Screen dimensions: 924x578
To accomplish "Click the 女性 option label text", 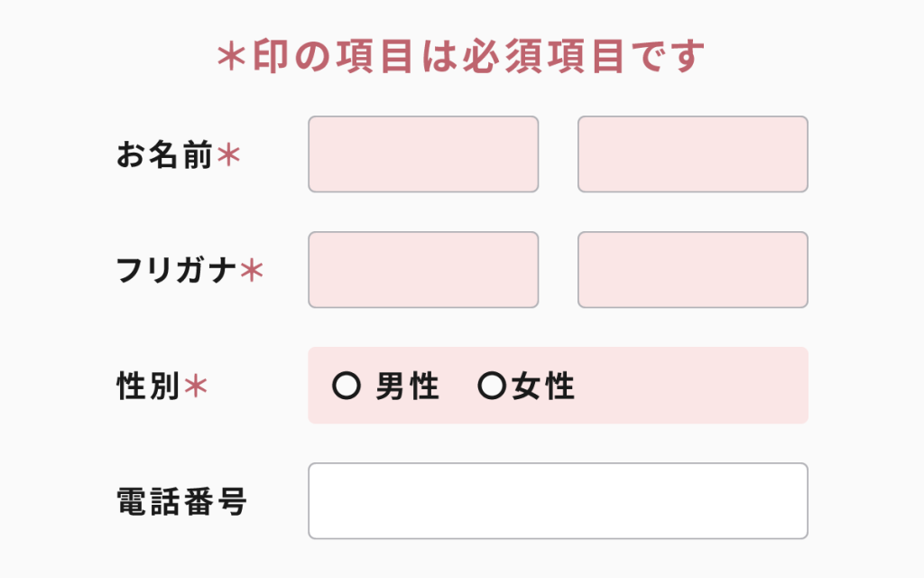I will point(543,387).
